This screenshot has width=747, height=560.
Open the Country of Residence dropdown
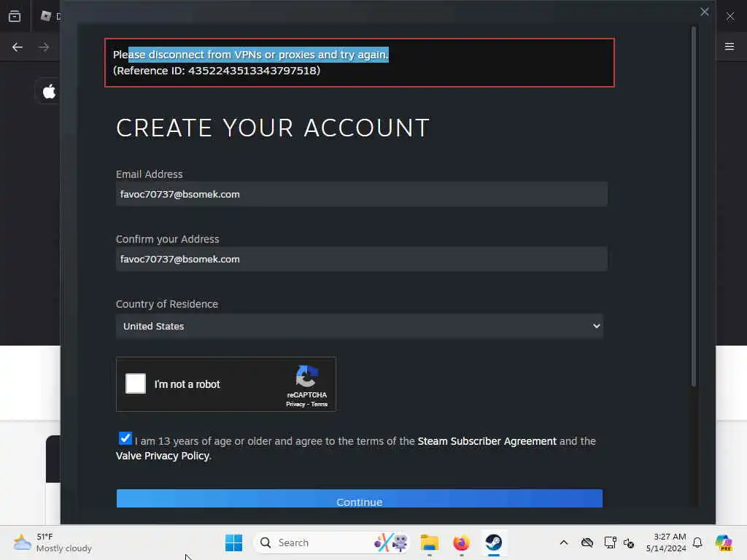coord(359,326)
